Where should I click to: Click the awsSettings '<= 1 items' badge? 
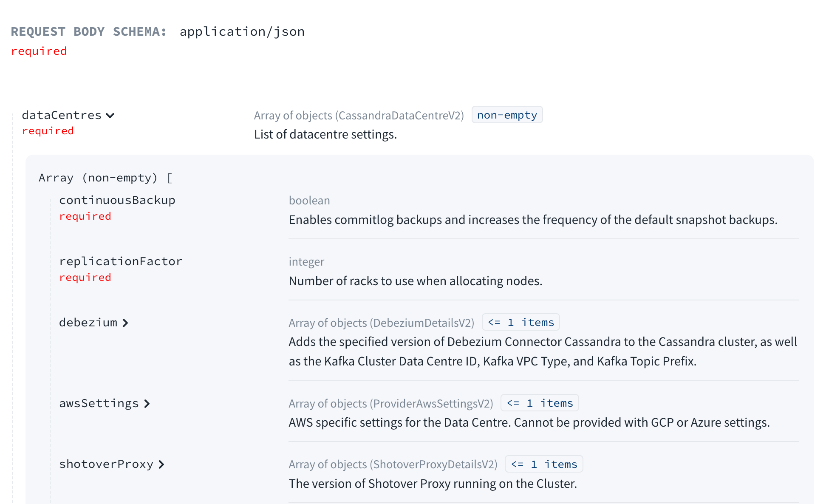point(540,403)
